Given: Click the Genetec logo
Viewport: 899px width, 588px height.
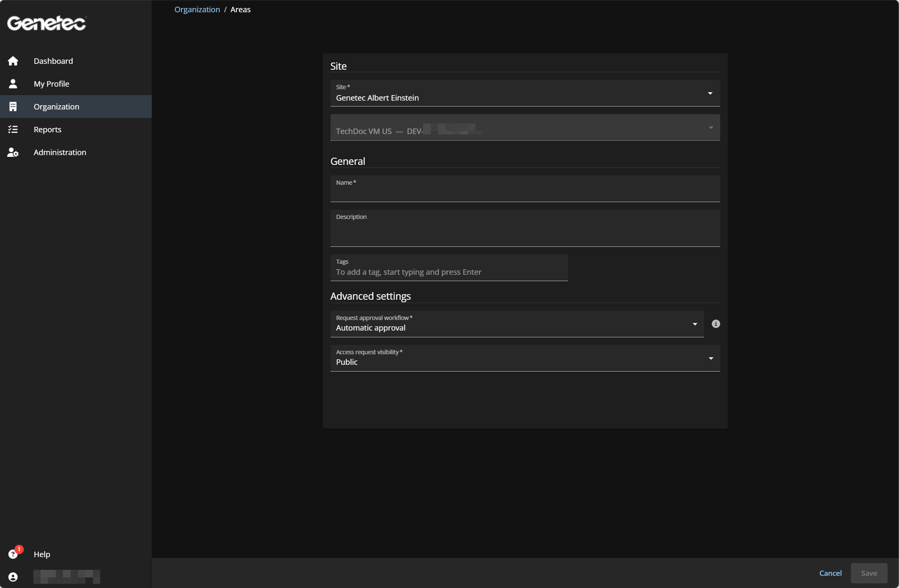Looking at the screenshot, I should [46, 23].
